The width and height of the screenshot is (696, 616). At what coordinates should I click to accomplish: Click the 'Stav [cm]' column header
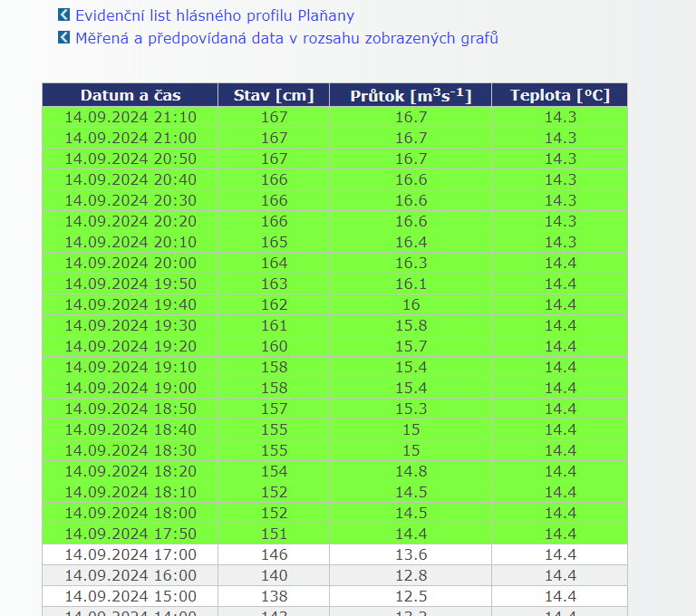click(274, 95)
